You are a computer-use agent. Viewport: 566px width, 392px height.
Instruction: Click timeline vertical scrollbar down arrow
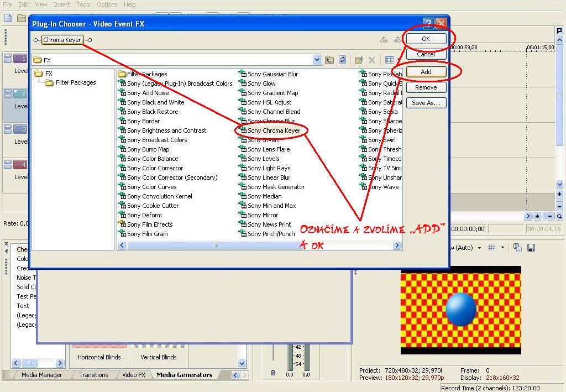pos(559,185)
